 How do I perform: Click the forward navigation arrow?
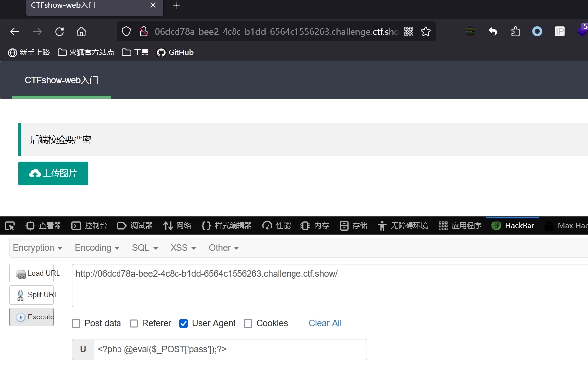tap(37, 32)
